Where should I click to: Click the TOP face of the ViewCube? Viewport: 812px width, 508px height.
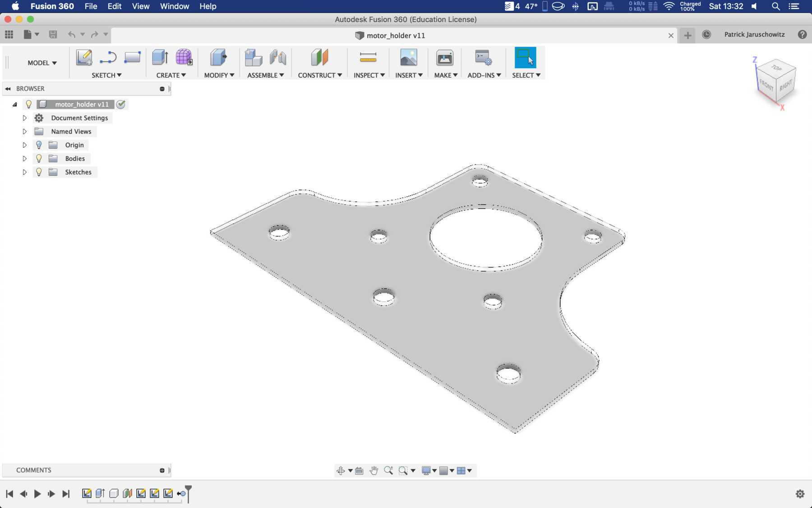click(776, 68)
